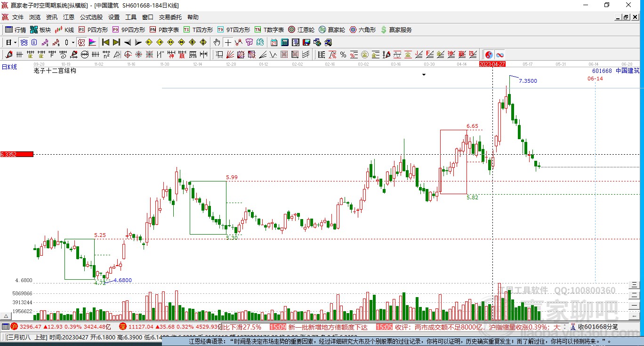Open the 9P四方形 tool
Viewport: 644px width, 346px height.
[129, 30]
